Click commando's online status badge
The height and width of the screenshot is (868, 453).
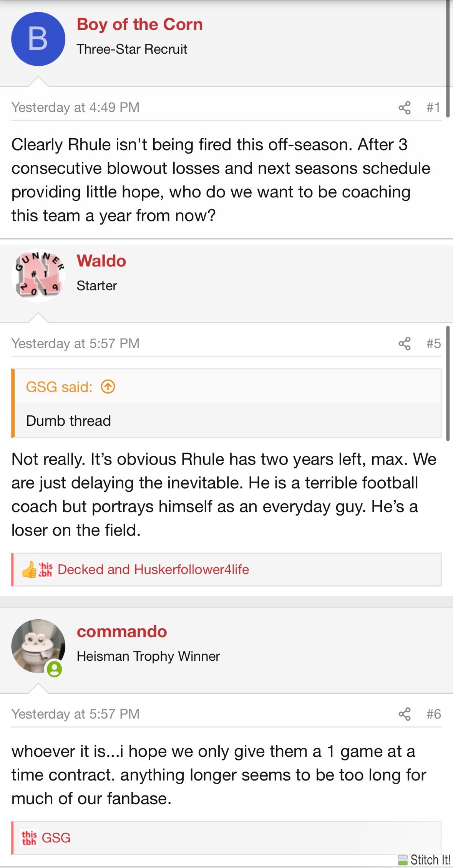click(55, 670)
